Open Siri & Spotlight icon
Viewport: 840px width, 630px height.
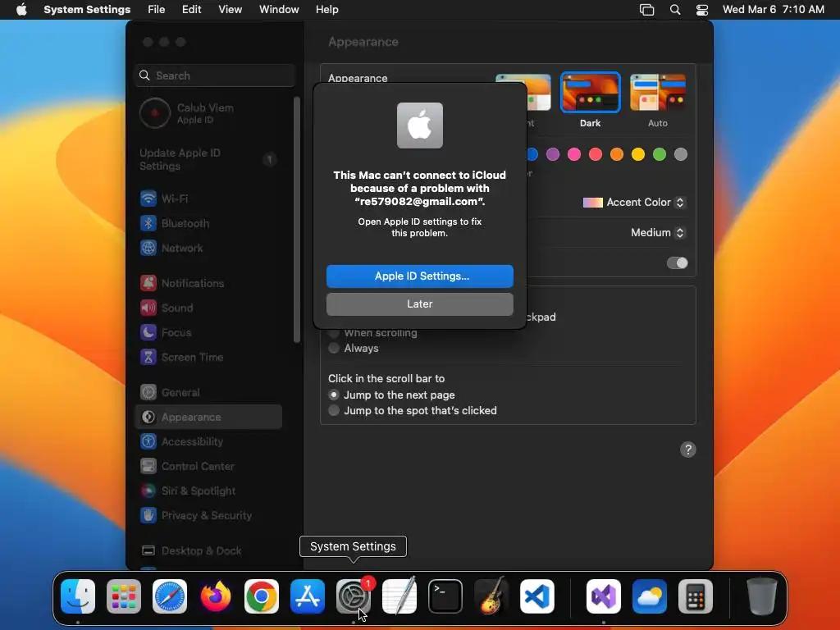tap(148, 491)
